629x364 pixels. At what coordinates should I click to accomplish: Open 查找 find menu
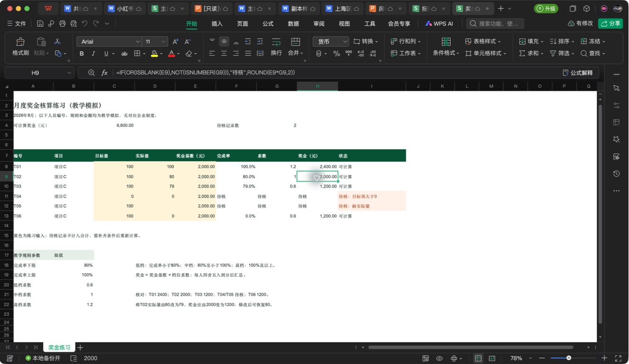[x=593, y=54]
